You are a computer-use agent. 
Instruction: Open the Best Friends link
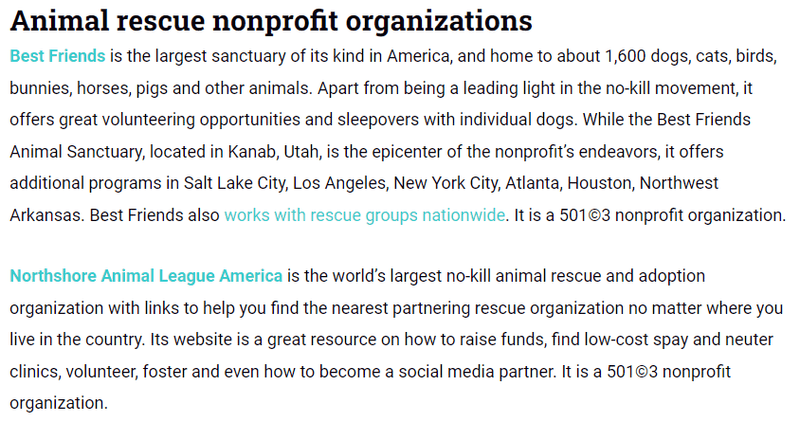58,56
